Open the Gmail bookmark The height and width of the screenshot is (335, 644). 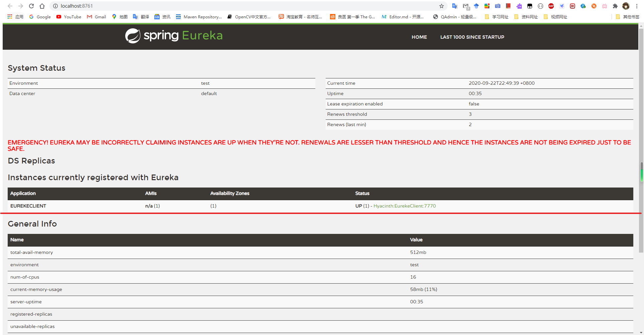[97, 17]
